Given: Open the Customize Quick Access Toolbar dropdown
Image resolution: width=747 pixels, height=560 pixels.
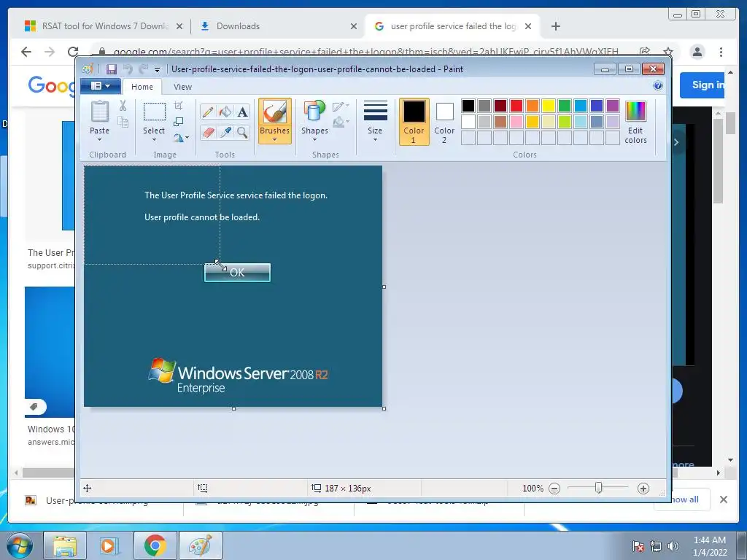Looking at the screenshot, I should click(158, 69).
